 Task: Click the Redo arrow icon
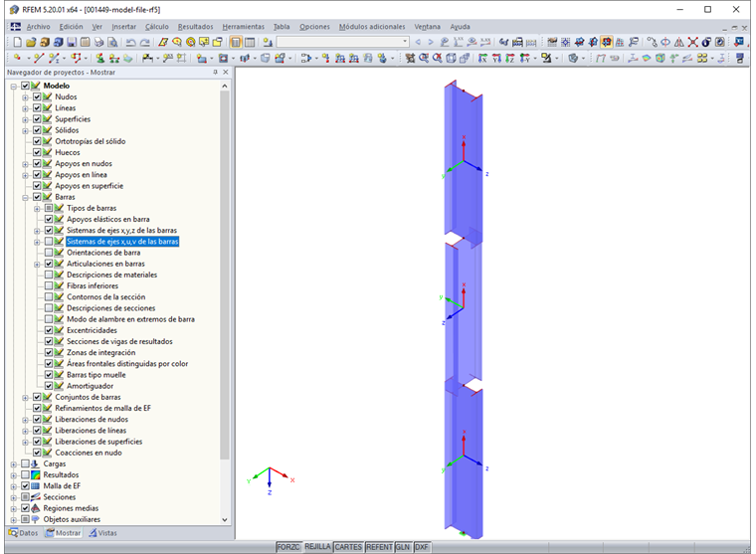143,43
